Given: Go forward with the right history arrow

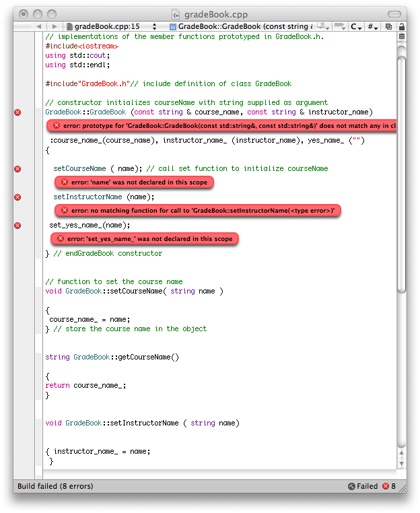Looking at the screenshot, I should 55,26.
